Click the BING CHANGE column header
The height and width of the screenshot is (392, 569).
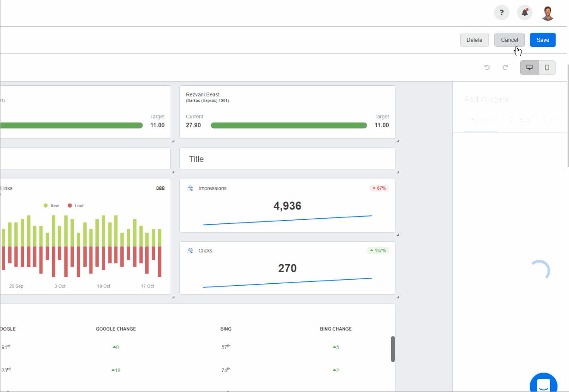click(336, 329)
